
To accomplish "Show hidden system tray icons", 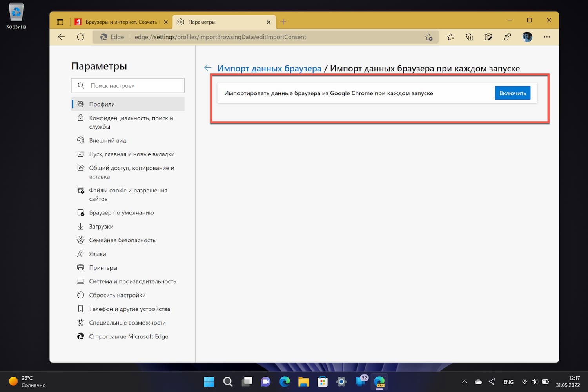I will click(465, 382).
